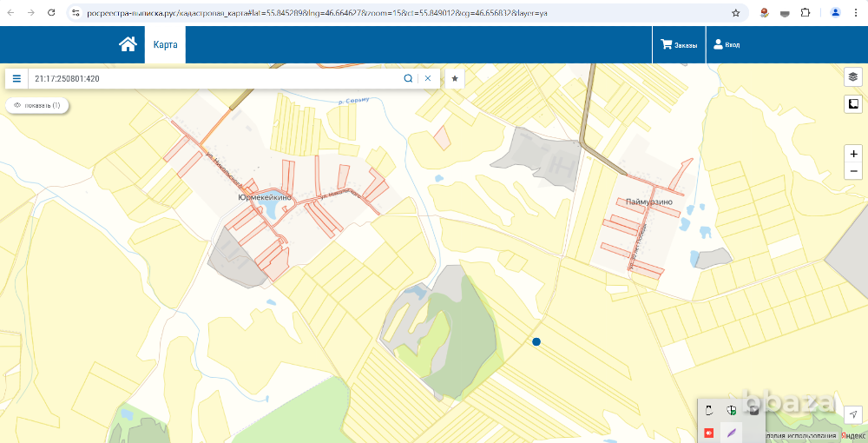Click the Windows Security shield tray icon
The width and height of the screenshot is (868, 443).
[731, 411]
